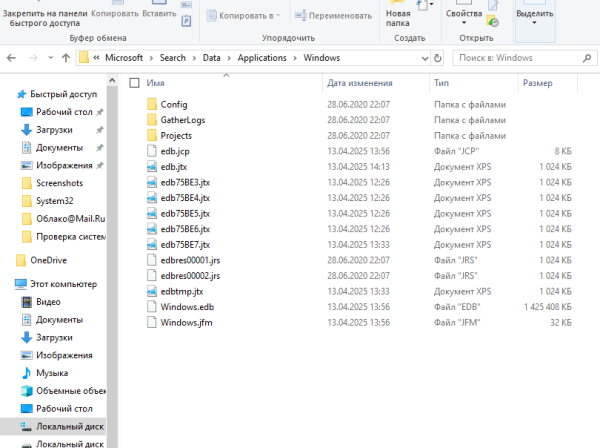Click Data in address breadcrumb
The height and width of the screenshot is (448, 600).
tap(212, 58)
